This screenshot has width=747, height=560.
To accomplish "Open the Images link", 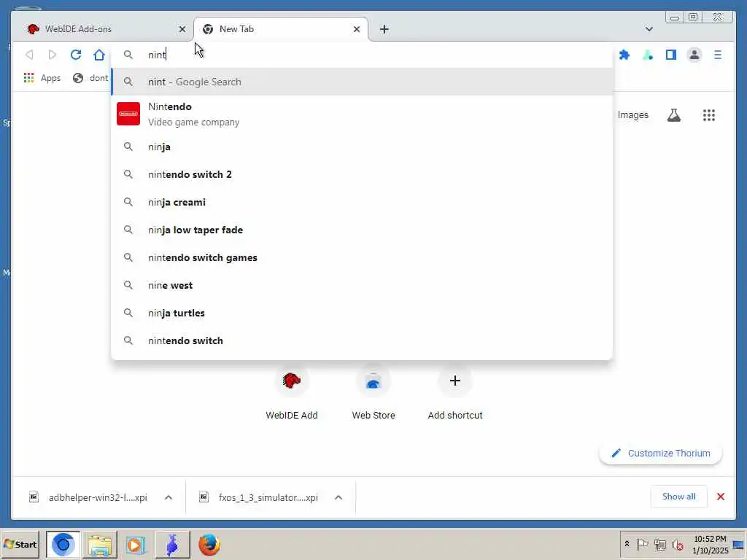I will (632, 114).
